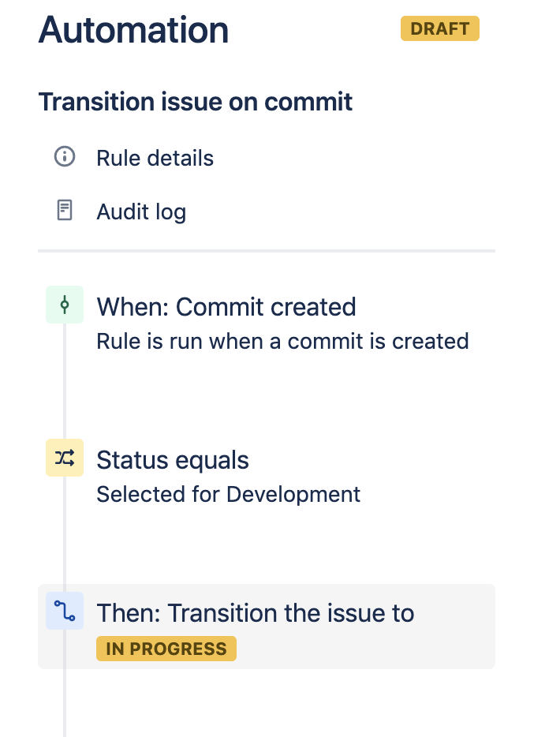
Task: Click the DRAFT status badge
Action: click(439, 28)
